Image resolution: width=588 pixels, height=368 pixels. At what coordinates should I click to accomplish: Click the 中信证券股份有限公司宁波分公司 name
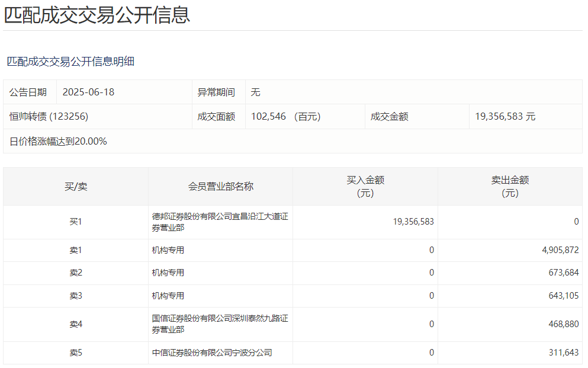pyautogui.click(x=211, y=353)
